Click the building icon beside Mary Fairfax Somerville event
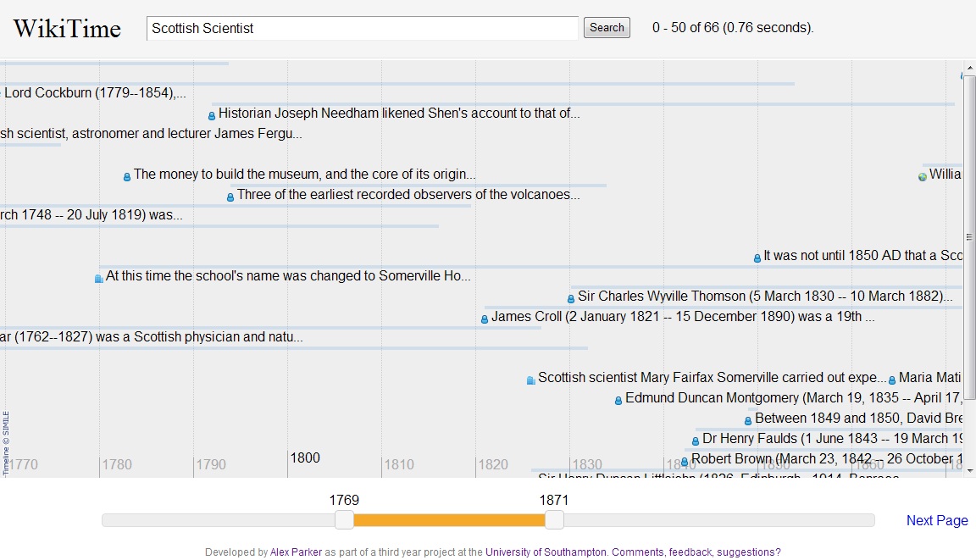 531,380
